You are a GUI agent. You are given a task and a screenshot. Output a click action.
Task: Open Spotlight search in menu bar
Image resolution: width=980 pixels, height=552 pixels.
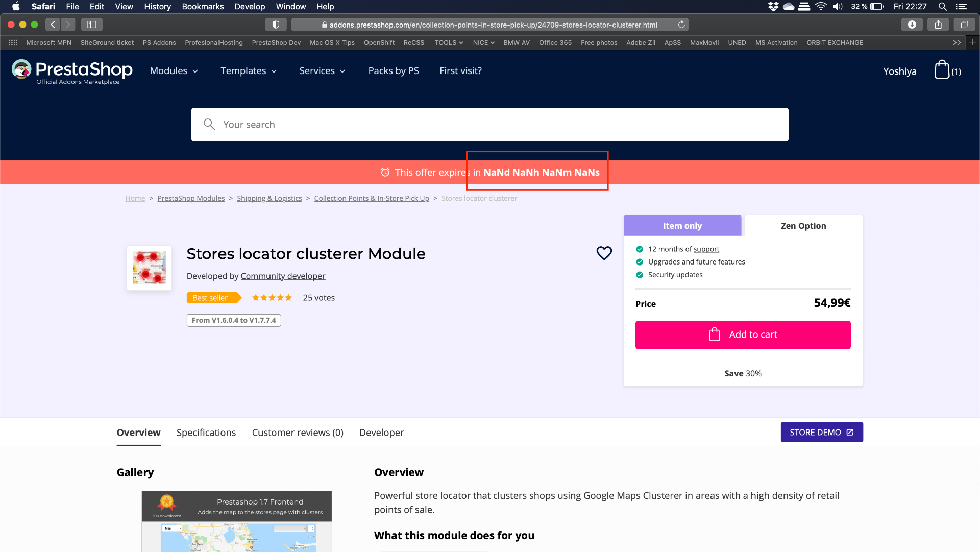[x=943, y=7]
